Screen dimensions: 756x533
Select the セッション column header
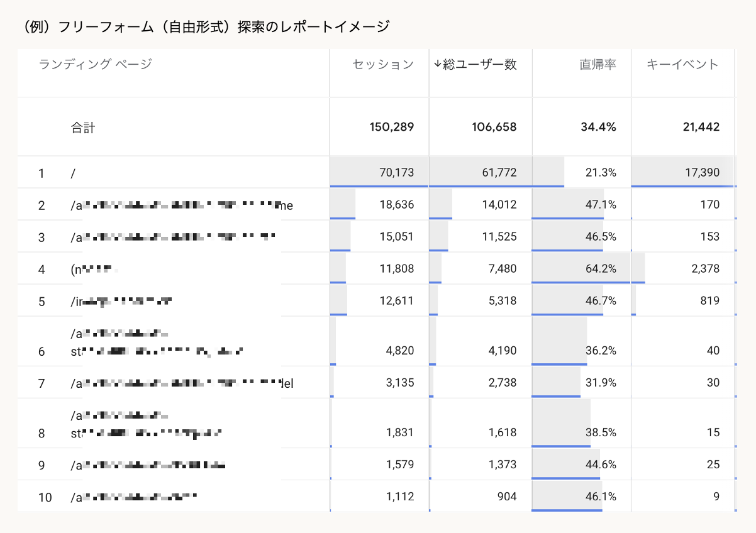click(382, 64)
